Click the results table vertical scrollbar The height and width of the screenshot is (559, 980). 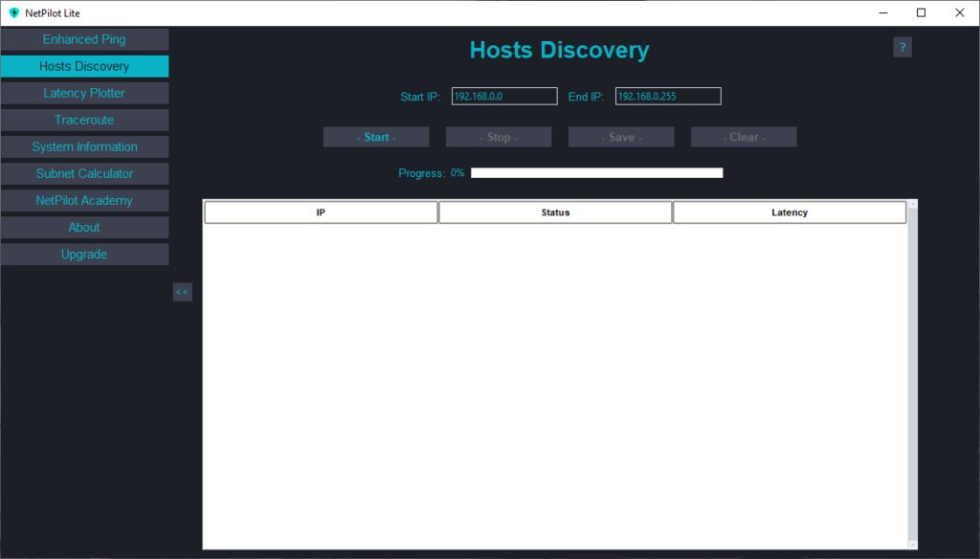pyautogui.click(x=912, y=375)
